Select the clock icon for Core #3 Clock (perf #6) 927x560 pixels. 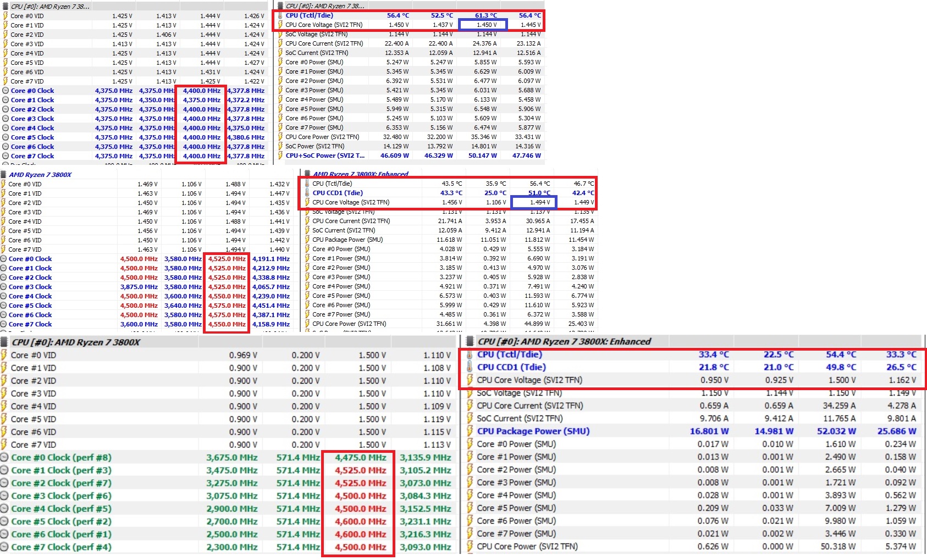click(4, 496)
